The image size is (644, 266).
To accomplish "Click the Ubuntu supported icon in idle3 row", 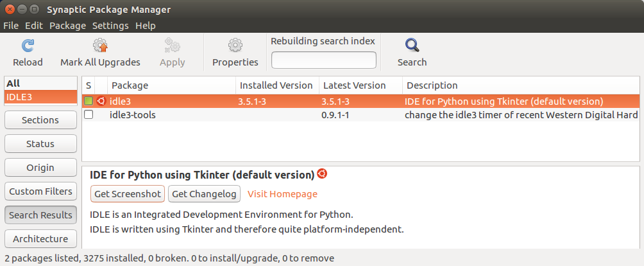I will 101,101.
